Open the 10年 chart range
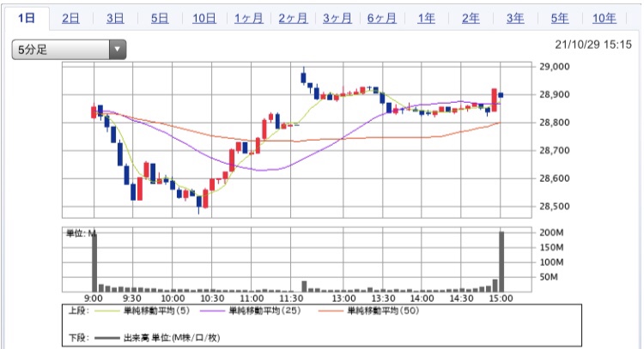 point(605,19)
